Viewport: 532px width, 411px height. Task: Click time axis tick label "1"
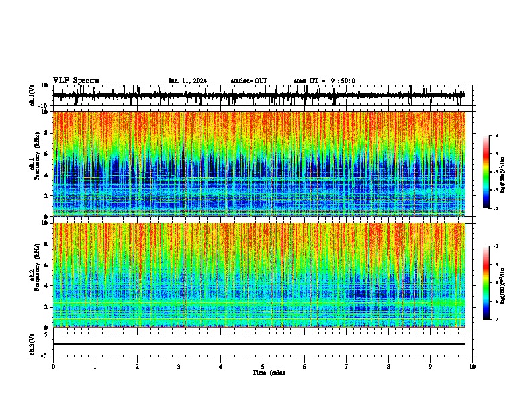click(95, 367)
